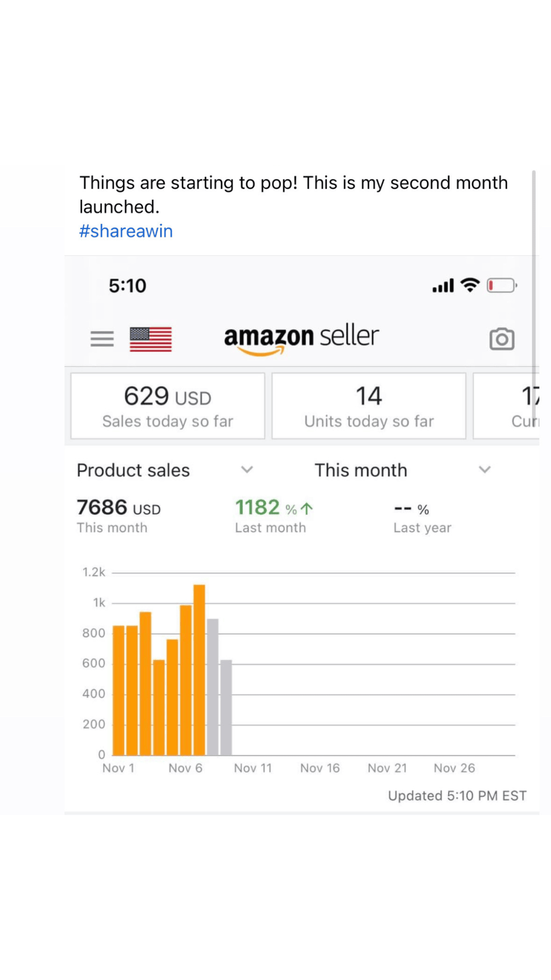Tap the cellular signal bars icon
This screenshot has width=551, height=980.
coord(443,286)
